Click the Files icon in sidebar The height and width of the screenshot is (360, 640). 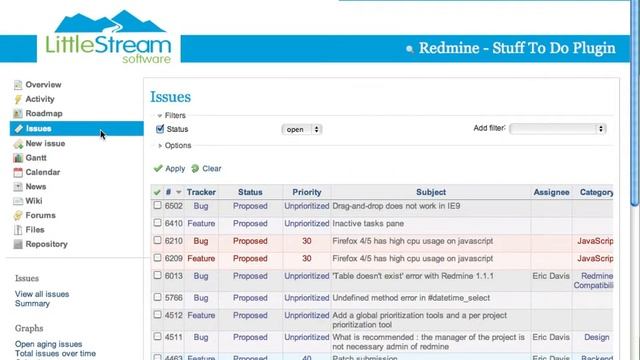[18, 230]
